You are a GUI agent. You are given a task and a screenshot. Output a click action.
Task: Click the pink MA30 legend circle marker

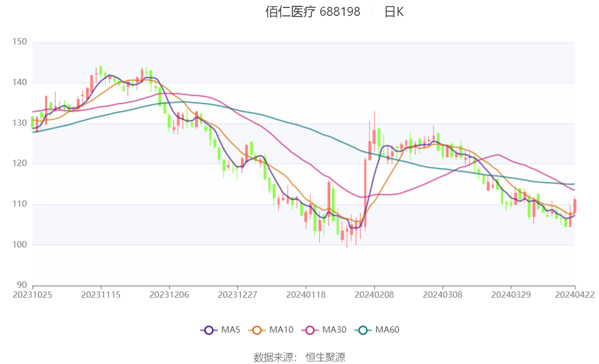point(310,330)
